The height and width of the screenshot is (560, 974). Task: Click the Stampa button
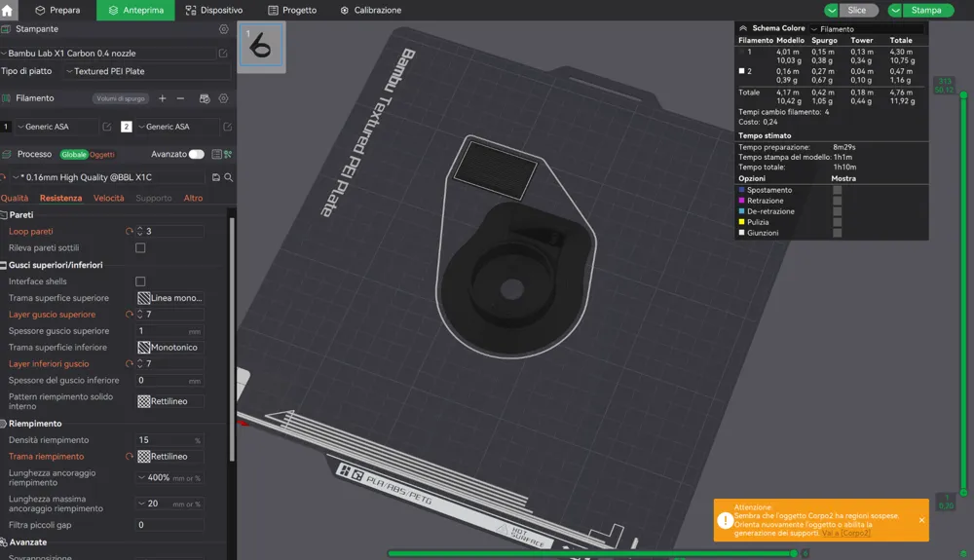926,10
